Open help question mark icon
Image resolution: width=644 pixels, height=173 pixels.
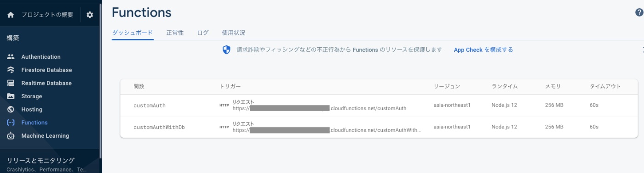(639, 13)
